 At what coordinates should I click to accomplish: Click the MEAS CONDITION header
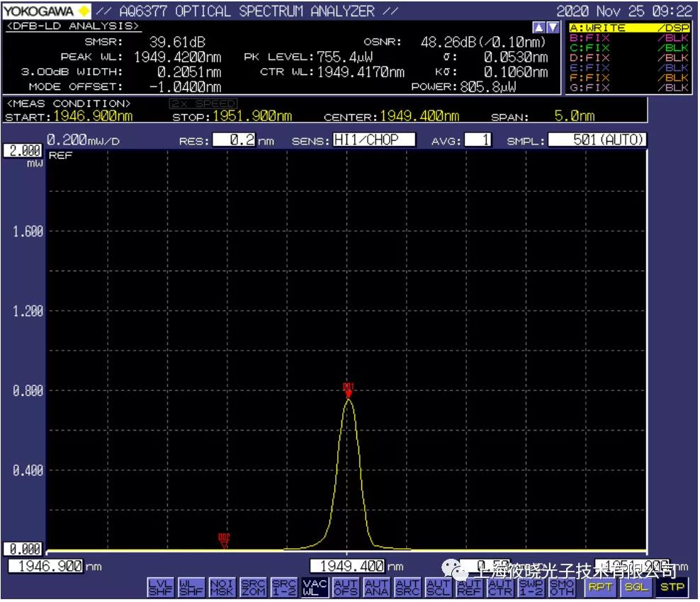point(68,103)
